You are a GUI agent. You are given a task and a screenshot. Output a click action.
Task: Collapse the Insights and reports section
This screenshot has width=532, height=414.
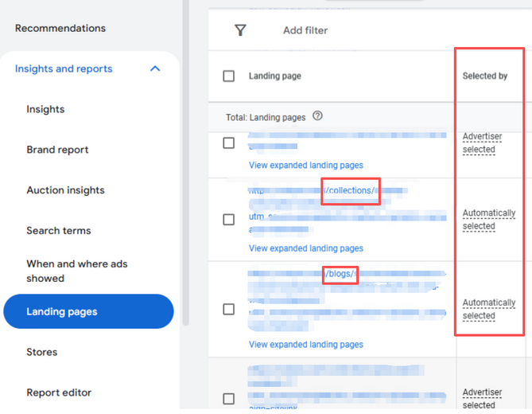pyautogui.click(x=155, y=68)
